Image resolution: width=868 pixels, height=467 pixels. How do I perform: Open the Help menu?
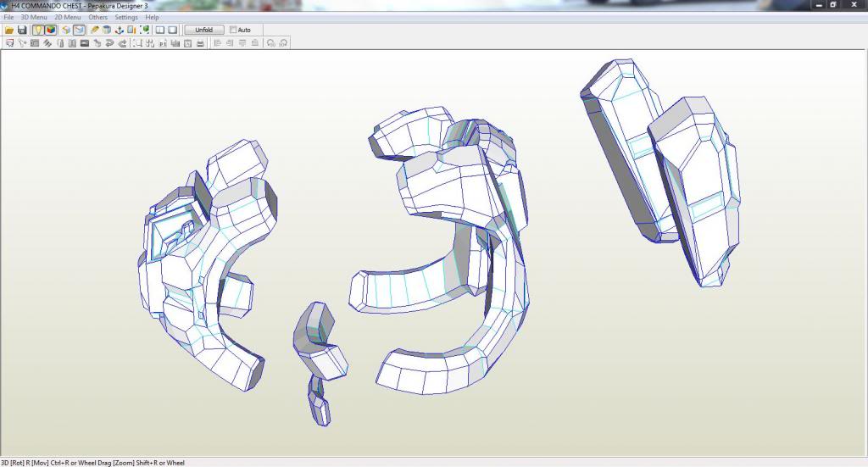(153, 17)
